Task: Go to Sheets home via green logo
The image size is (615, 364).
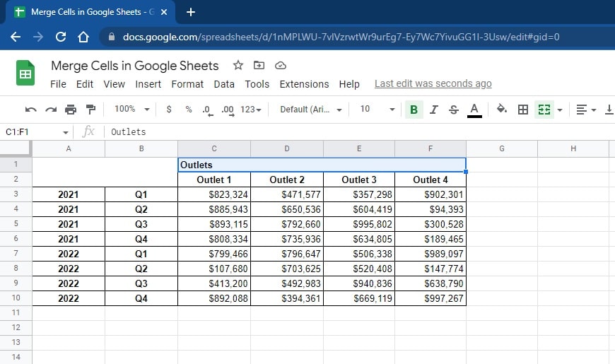Action: click(x=25, y=73)
